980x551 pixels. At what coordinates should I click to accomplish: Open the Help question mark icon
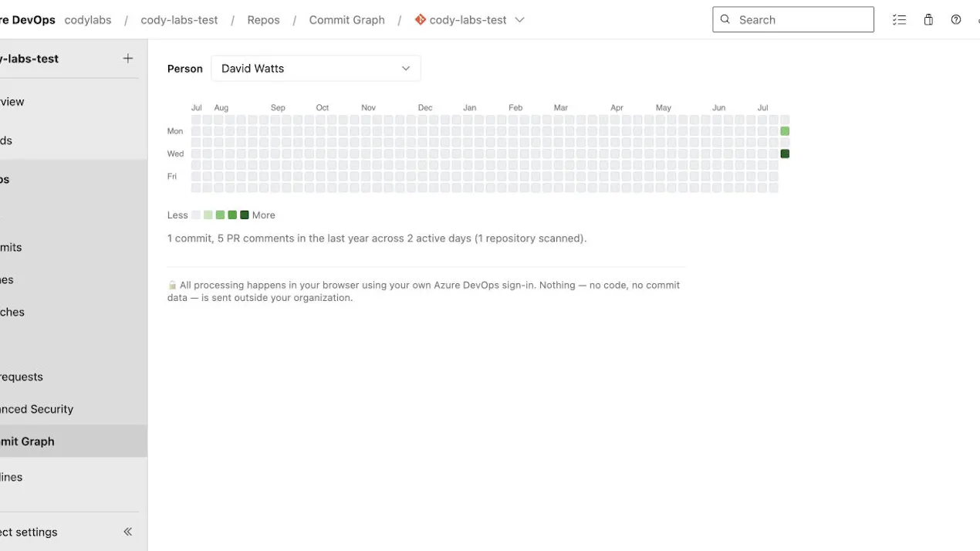click(956, 20)
